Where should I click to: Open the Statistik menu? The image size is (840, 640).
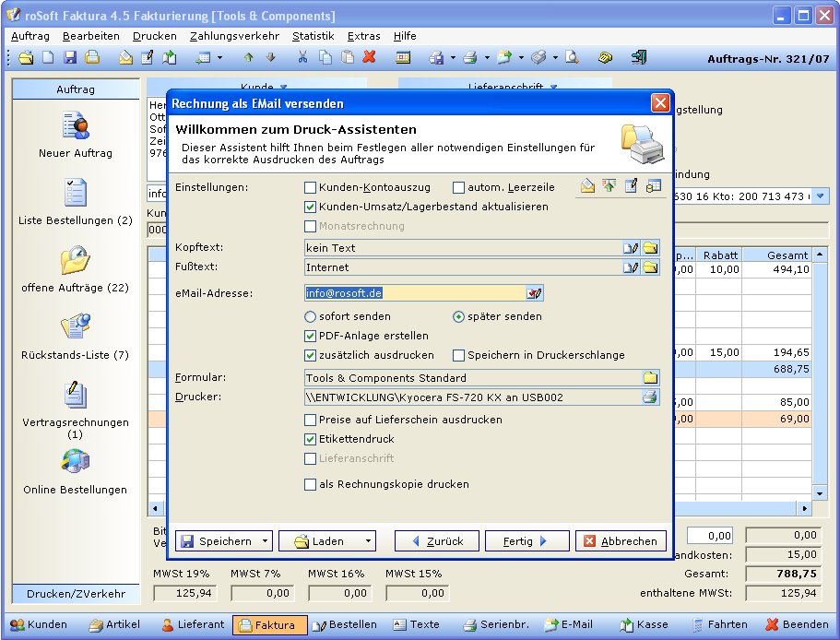pos(313,36)
